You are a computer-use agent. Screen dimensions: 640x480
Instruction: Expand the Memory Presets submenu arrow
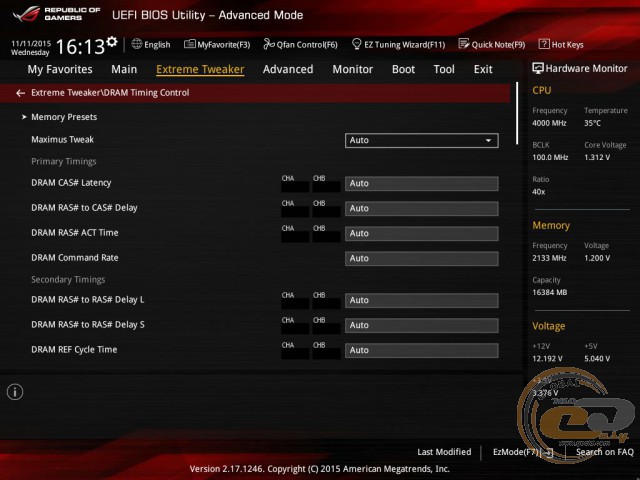[x=24, y=117]
